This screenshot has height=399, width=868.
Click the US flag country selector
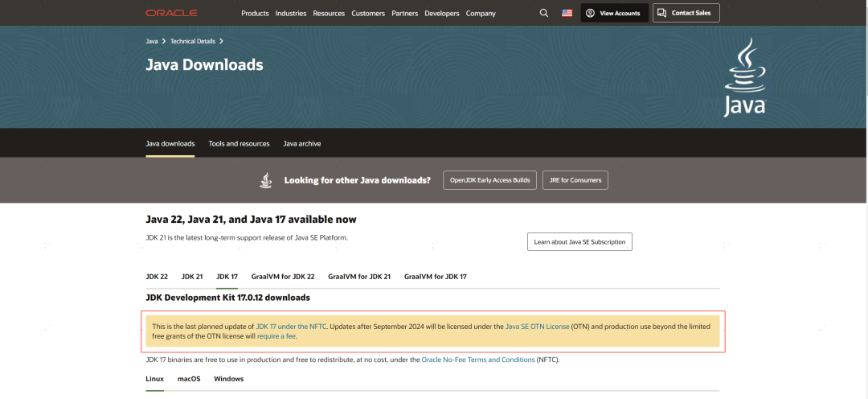[x=567, y=13]
